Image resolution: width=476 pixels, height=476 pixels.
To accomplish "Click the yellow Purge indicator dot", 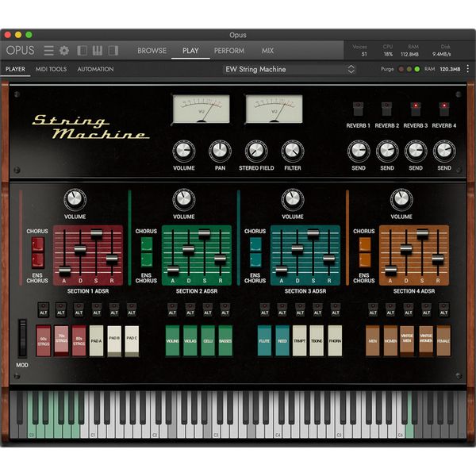I will click(409, 69).
